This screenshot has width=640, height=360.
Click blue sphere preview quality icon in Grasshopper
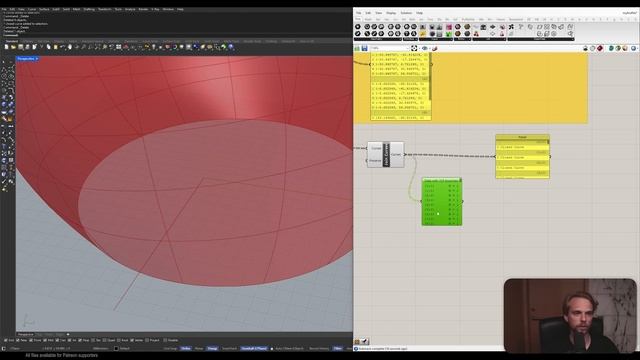[633, 48]
